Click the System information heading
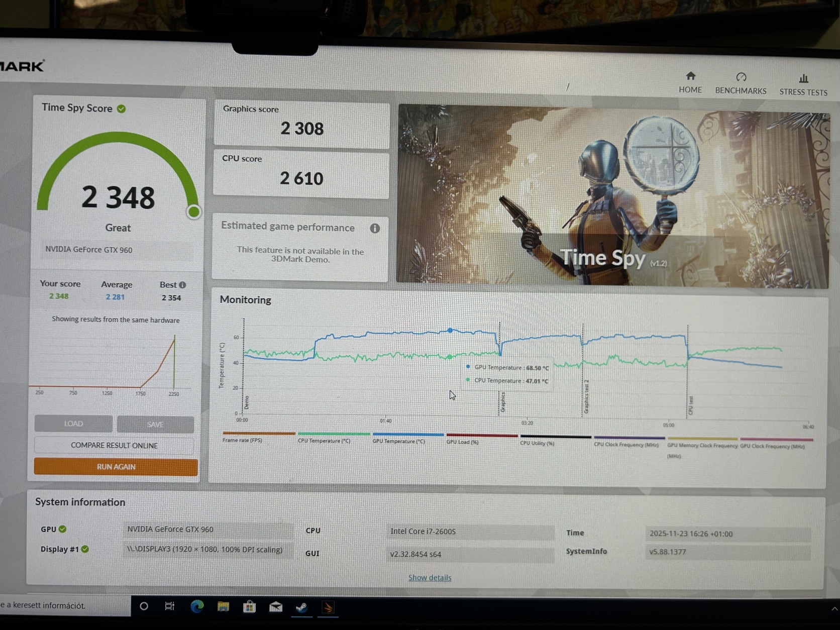The width and height of the screenshot is (840, 630). (80, 502)
